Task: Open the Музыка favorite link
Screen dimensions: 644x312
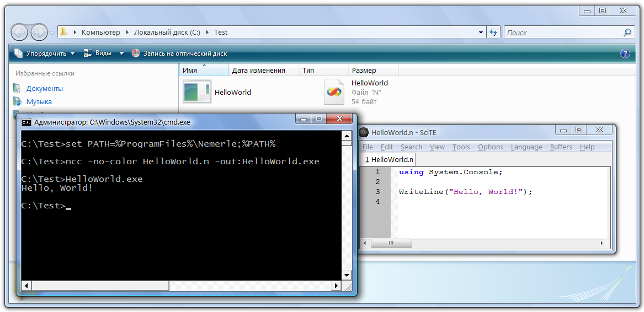Action: click(39, 102)
